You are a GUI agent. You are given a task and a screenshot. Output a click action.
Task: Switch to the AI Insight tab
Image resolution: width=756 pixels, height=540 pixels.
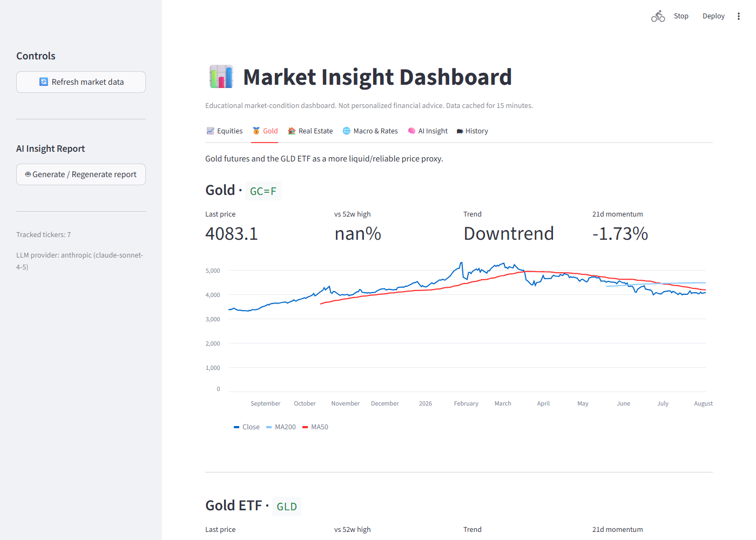pos(427,131)
